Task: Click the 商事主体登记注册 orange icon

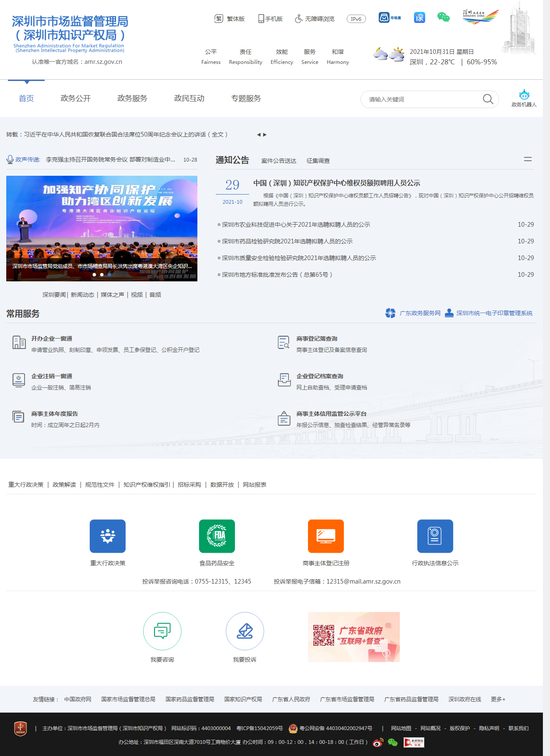Action: [326, 536]
